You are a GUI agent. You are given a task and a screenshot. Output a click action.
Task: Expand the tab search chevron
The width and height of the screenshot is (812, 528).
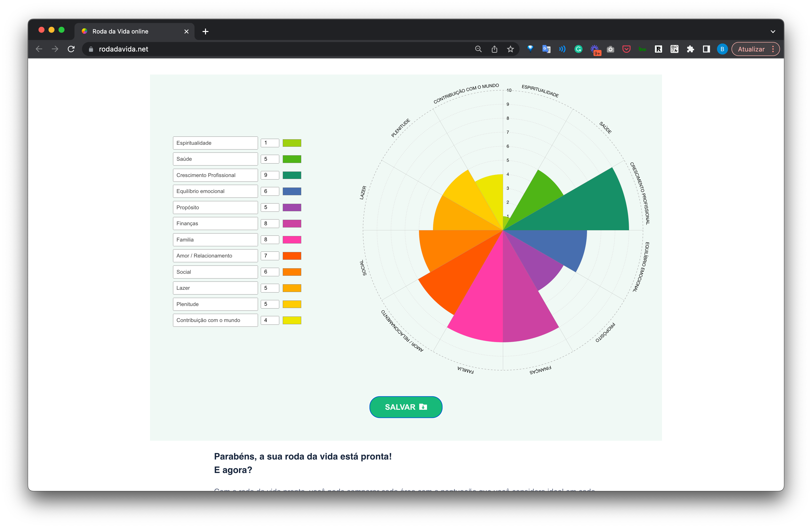point(773,31)
